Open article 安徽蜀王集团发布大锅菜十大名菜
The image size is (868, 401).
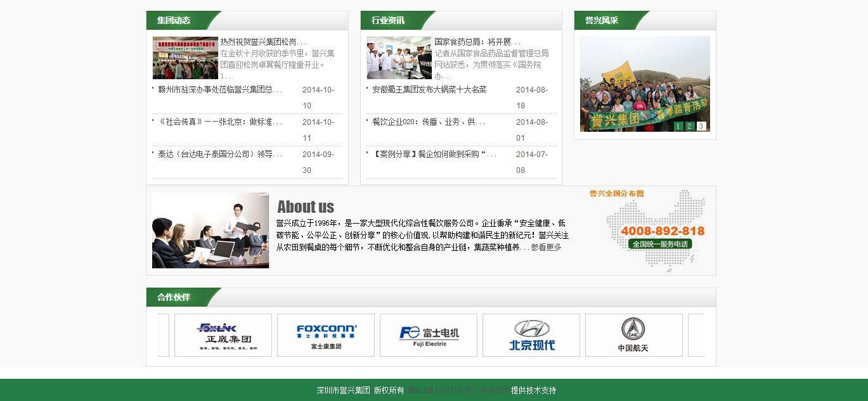pyautogui.click(x=429, y=90)
